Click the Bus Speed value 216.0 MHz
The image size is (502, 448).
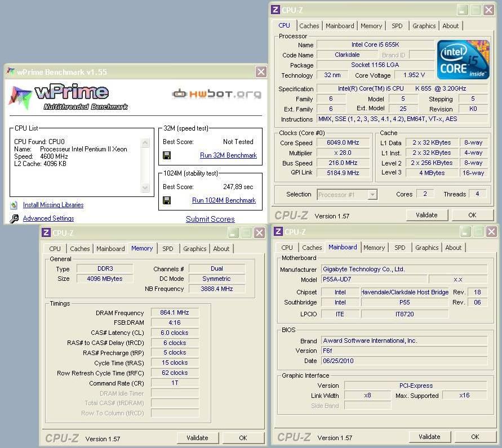343,163
